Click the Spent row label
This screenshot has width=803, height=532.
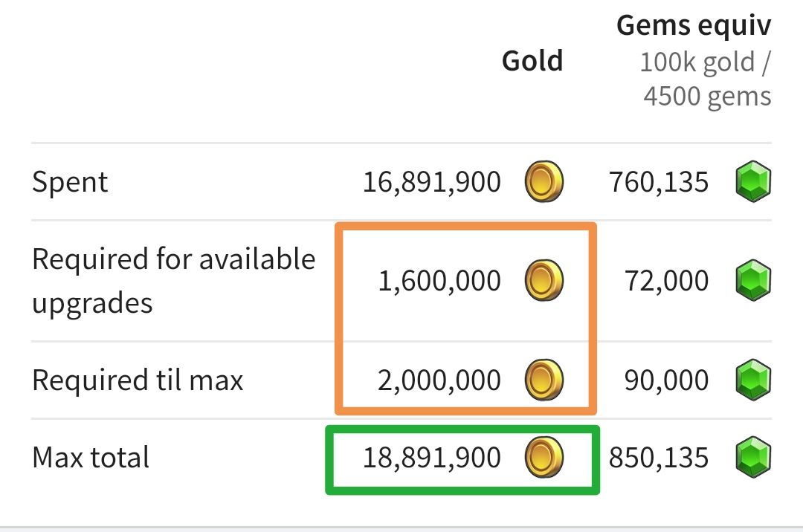point(70,182)
